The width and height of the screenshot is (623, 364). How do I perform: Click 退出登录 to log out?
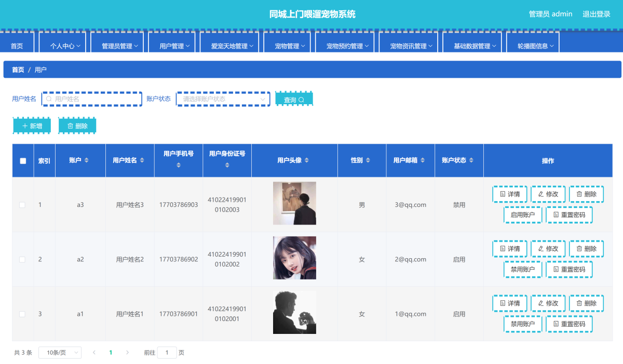point(596,14)
